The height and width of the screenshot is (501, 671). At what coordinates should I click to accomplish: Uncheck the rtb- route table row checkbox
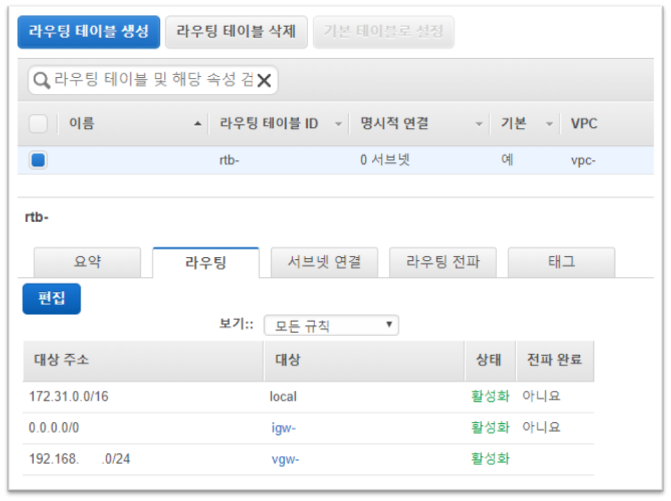pos(38,159)
